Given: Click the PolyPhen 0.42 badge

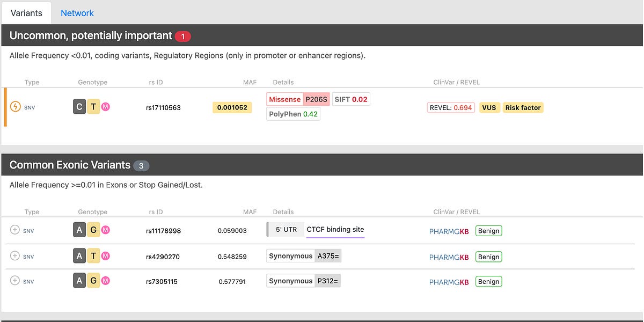Looking at the screenshot, I should pyautogui.click(x=293, y=113).
